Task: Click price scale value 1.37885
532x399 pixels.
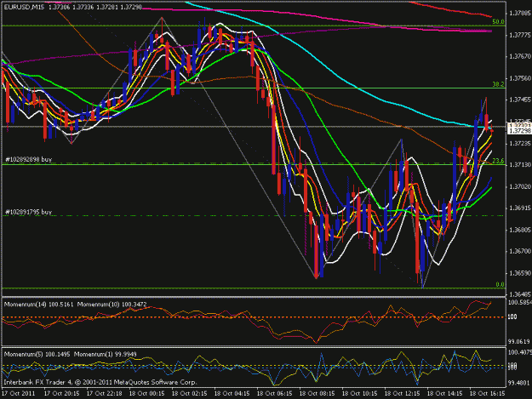Action: (520, 14)
